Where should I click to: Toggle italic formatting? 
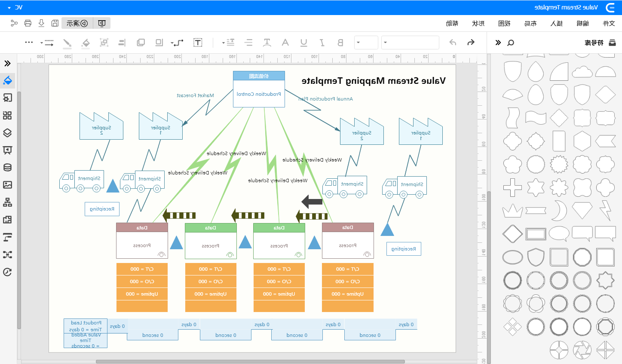[x=322, y=42]
